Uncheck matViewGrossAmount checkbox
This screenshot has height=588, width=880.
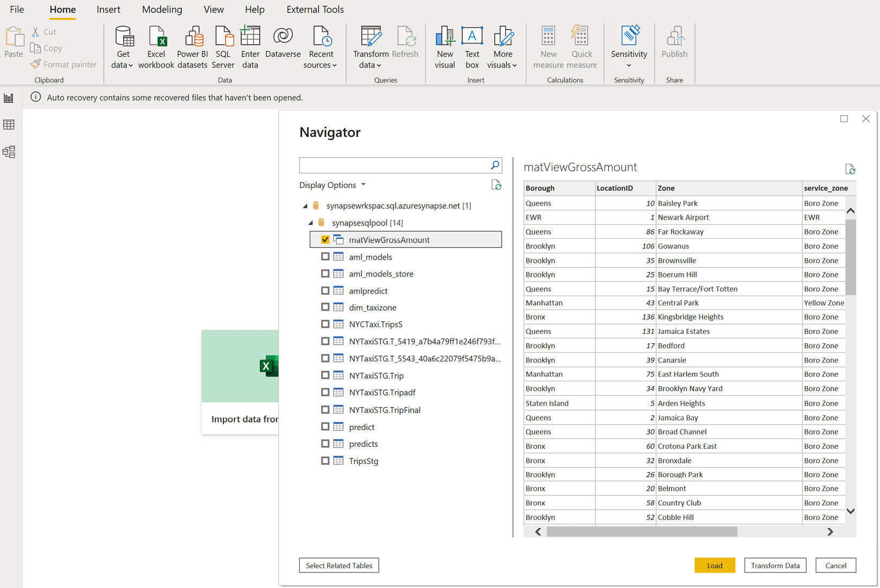(325, 240)
